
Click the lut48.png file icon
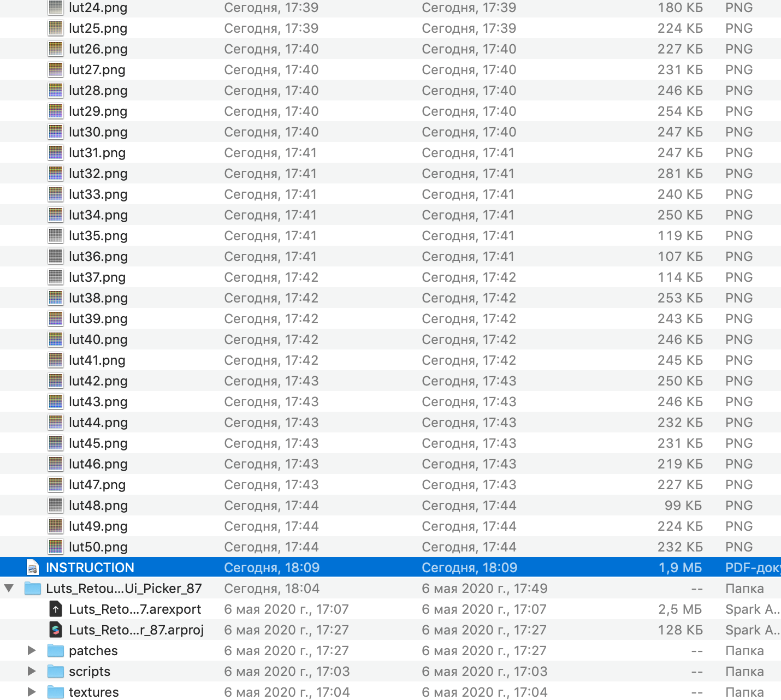pos(56,506)
